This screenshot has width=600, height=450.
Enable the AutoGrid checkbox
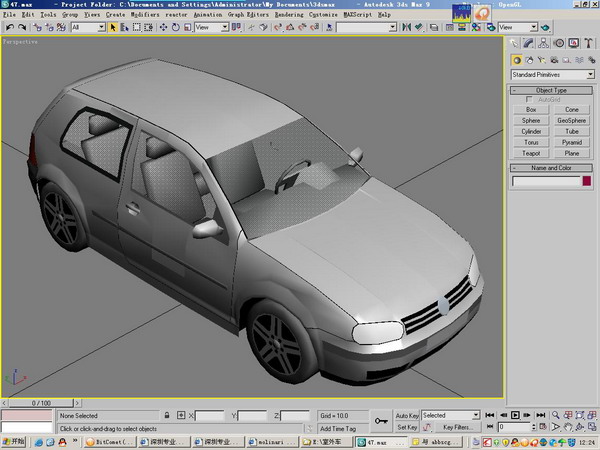(x=530, y=100)
